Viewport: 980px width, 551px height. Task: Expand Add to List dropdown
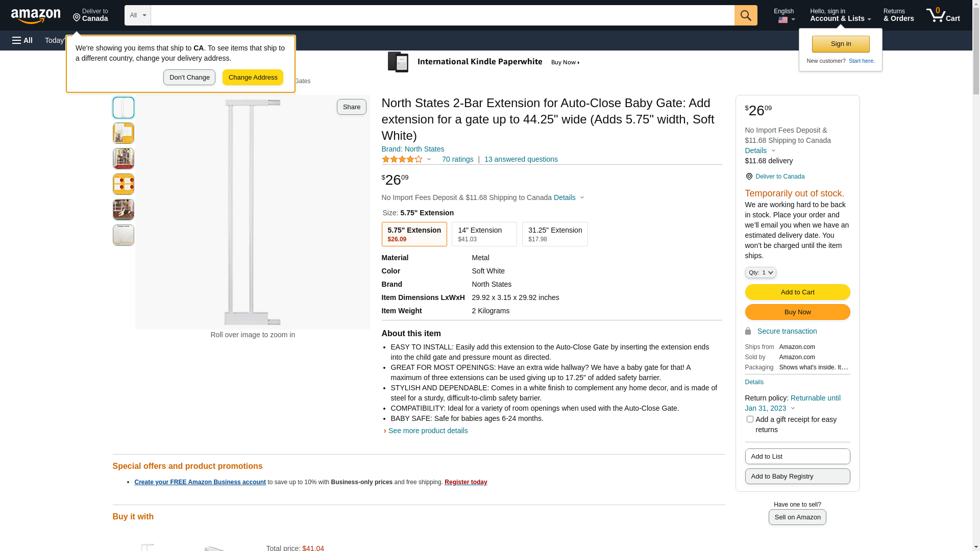coord(797,457)
